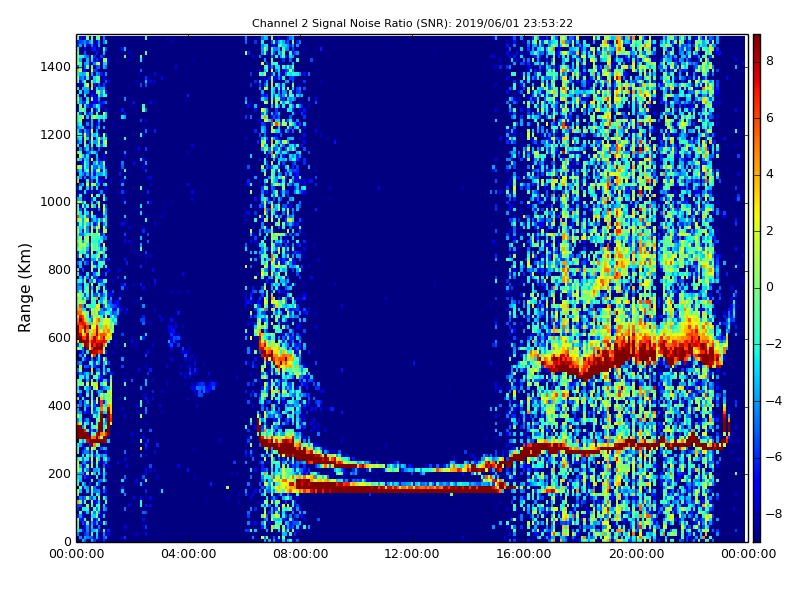
Task: Click the colorbar value 8 label
Action: pos(770,61)
